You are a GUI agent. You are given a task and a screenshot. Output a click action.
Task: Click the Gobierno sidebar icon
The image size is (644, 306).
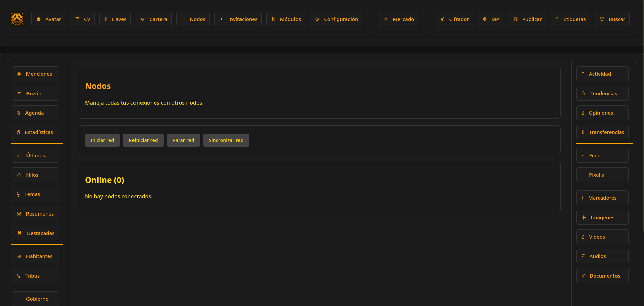pos(19,299)
